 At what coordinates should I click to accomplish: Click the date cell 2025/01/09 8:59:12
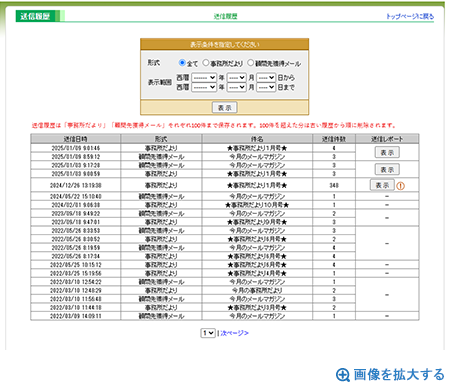click(x=76, y=157)
